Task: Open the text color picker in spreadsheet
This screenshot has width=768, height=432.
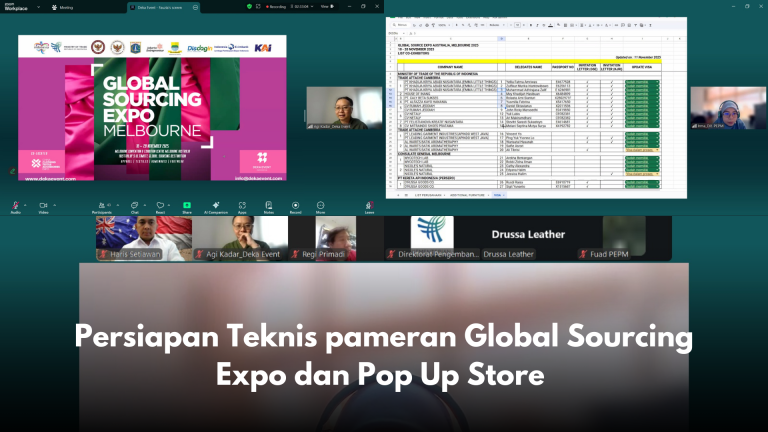Action: 551,25
